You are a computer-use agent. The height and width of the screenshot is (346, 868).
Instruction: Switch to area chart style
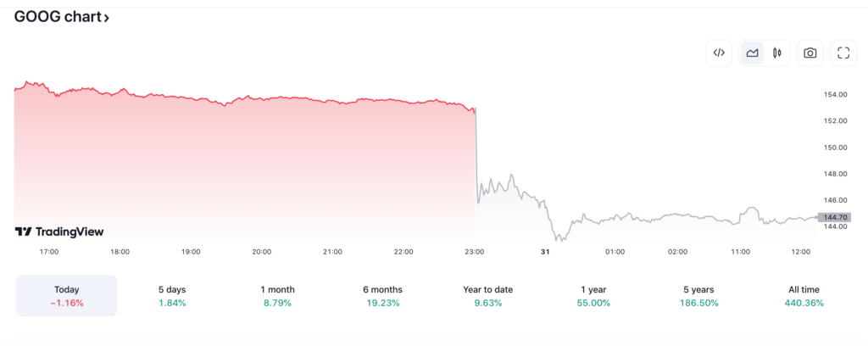[x=752, y=53]
